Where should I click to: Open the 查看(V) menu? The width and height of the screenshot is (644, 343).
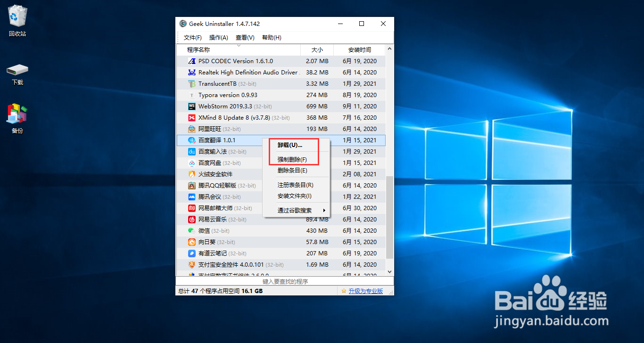pos(245,38)
